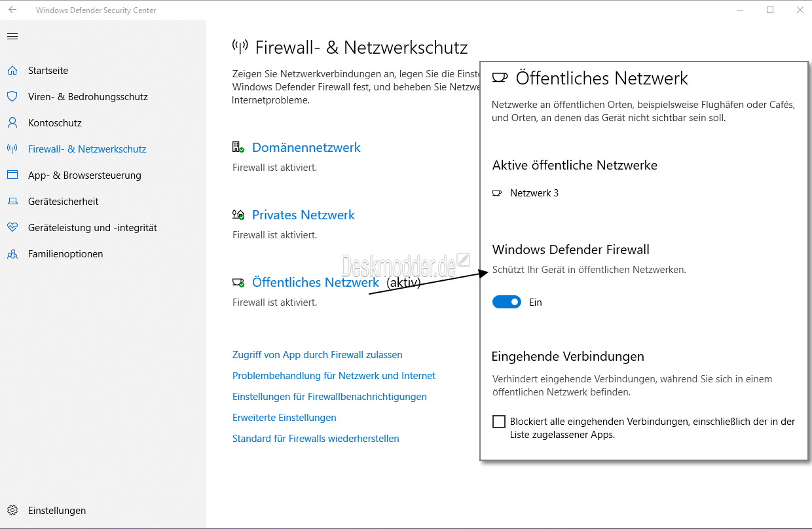Screen dimensions: 812x529
Task: Click the Einstellungen gear icon
Action: [12, 511]
